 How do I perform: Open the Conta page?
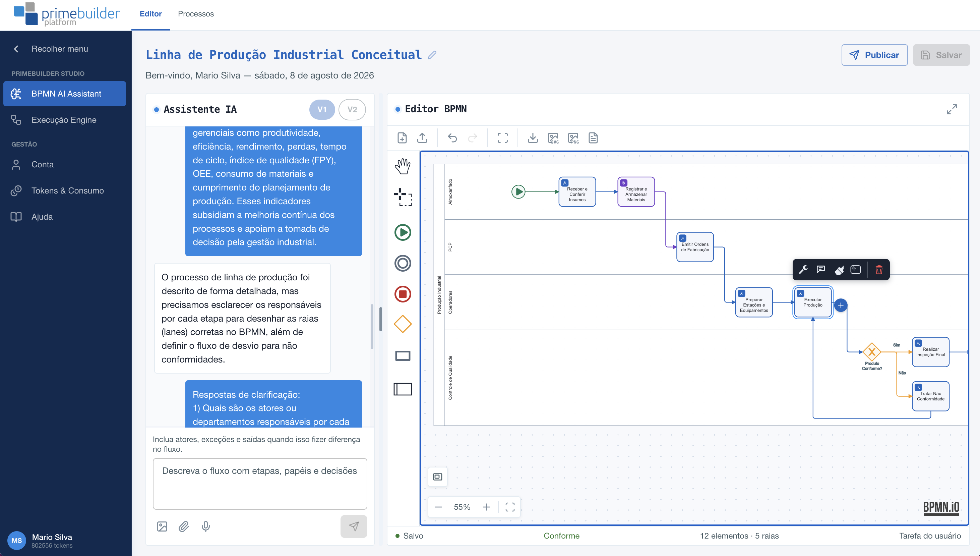pyautogui.click(x=64, y=165)
